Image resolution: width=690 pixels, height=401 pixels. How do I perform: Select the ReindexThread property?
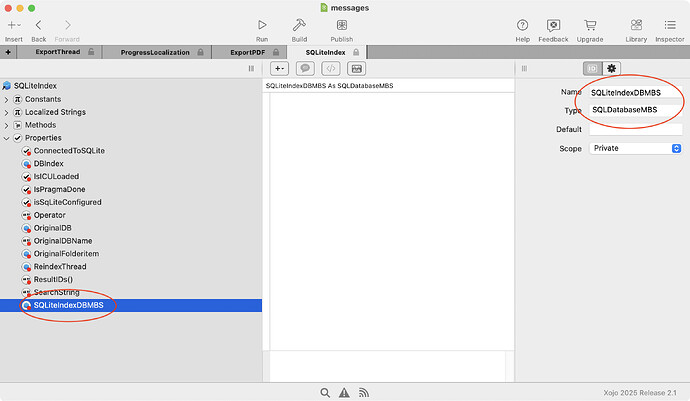click(x=131, y=266)
